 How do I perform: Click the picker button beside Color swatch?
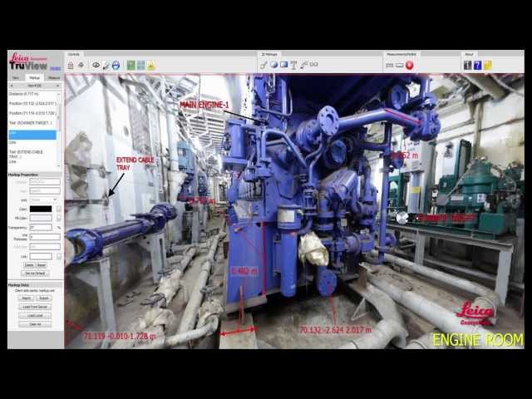59,209
